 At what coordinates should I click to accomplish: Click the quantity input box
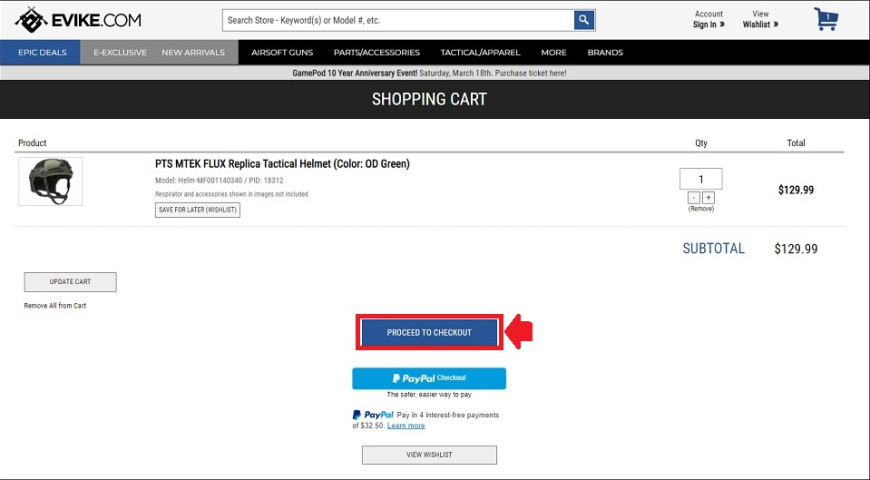point(701,179)
